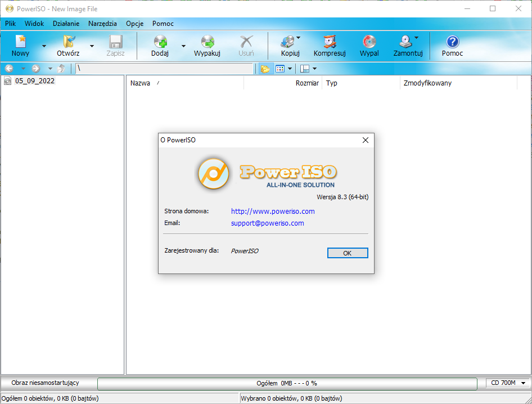Open the Opcje menu
The width and height of the screenshot is (532, 404).
click(135, 24)
